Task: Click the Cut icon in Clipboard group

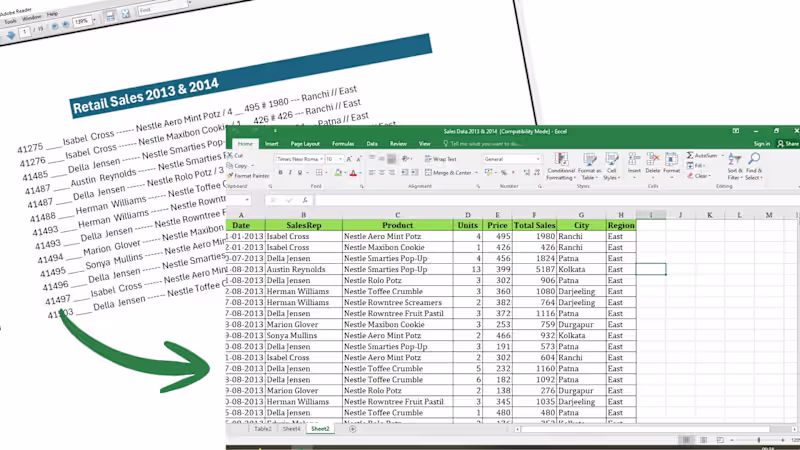Action: tap(231, 156)
